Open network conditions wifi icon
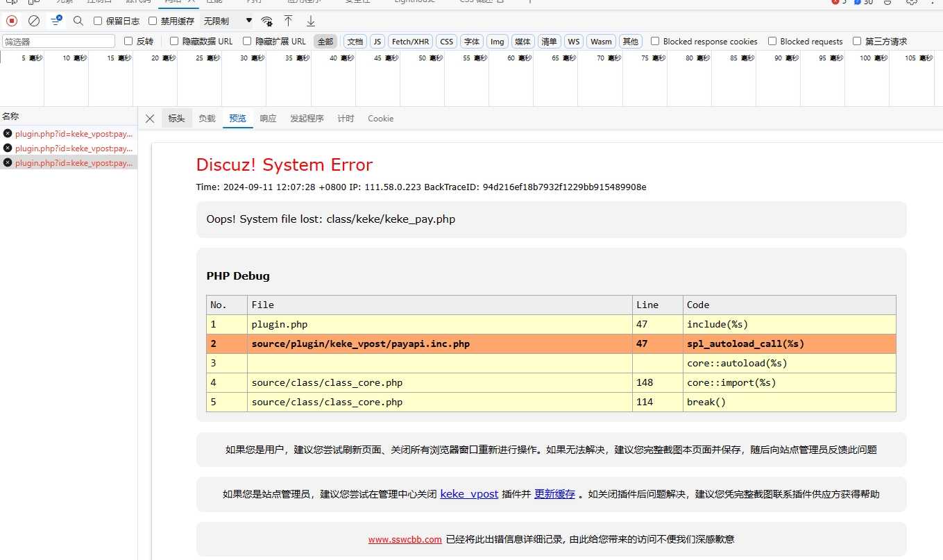This screenshot has height=560, width=943. pos(266,21)
